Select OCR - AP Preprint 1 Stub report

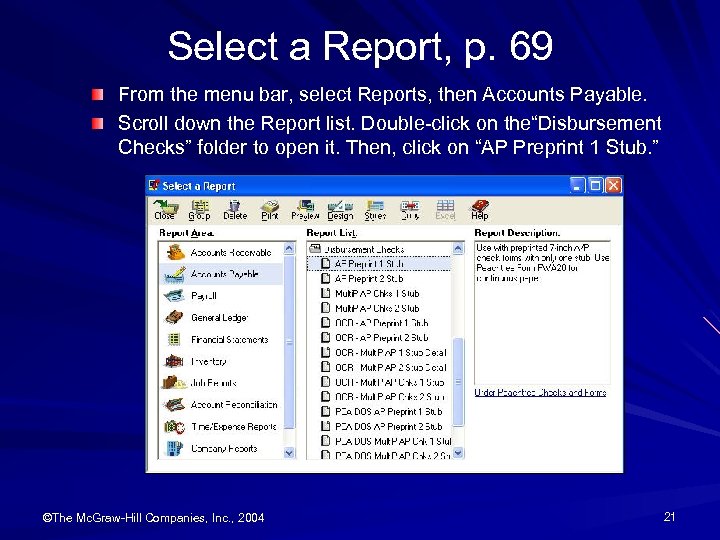click(375, 323)
